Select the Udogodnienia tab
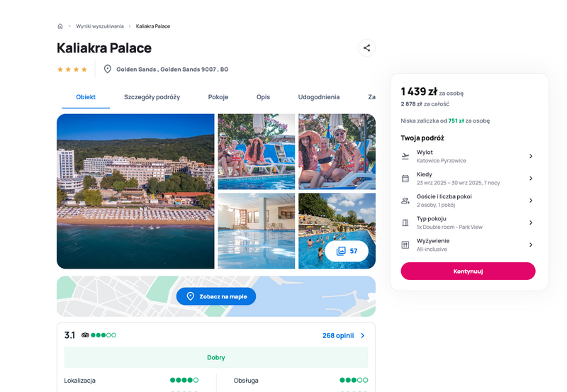Screen dimensions: 567x392 pos(318,97)
